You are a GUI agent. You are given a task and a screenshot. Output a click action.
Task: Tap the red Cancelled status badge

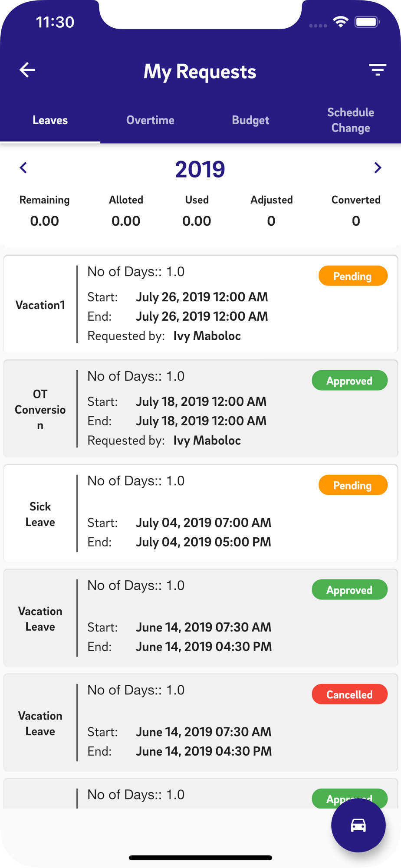(x=349, y=694)
